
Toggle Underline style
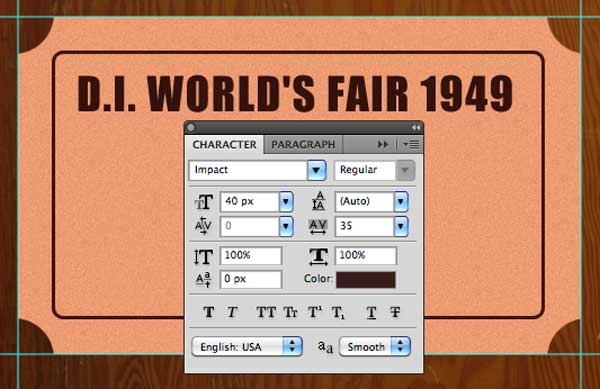[x=371, y=313]
